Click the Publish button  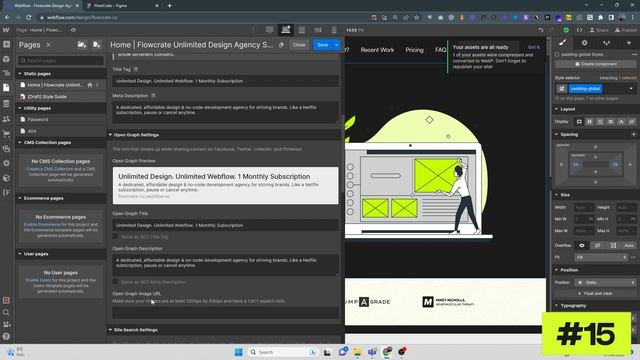(x=626, y=30)
